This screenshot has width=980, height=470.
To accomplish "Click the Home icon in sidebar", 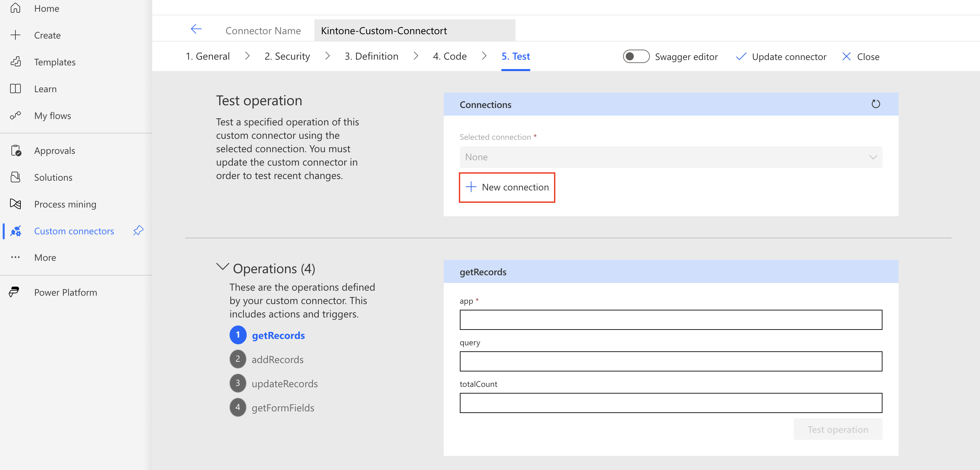I will pyautogui.click(x=15, y=8).
